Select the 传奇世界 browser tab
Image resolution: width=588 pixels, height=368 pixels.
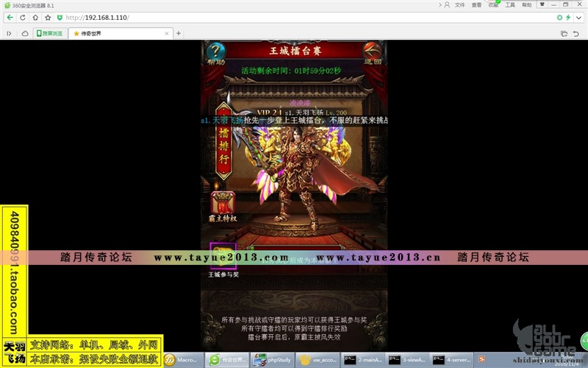tap(118, 33)
